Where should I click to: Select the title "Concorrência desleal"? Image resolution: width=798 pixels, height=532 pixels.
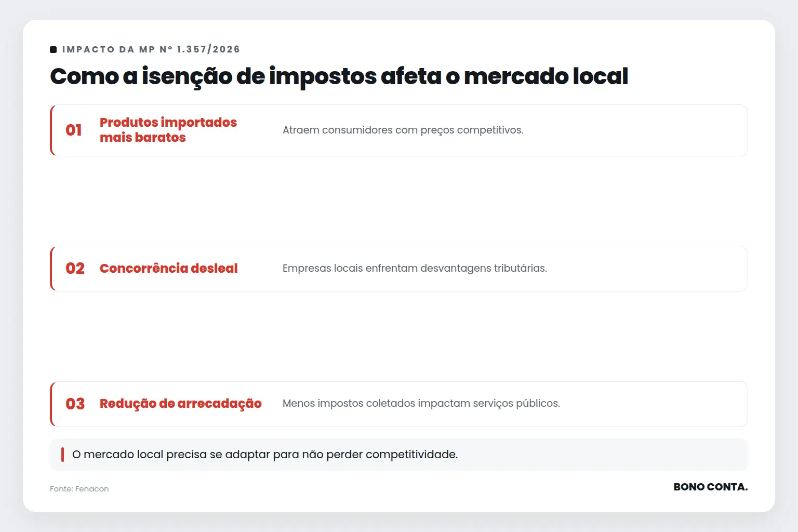coord(169,268)
